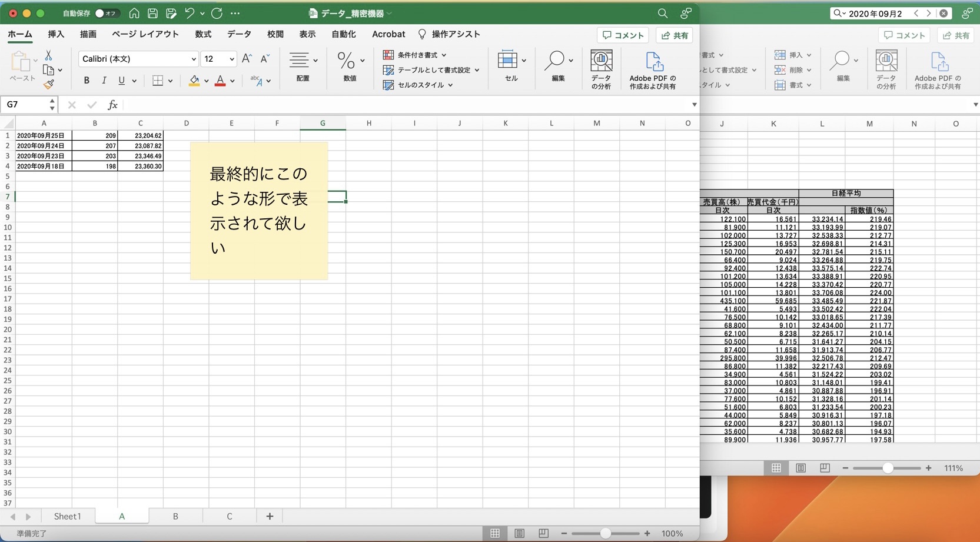The width and height of the screenshot is (980, 542).
Task: Select cell A1 containing 2020年09月25日
Action: (44, 135)
